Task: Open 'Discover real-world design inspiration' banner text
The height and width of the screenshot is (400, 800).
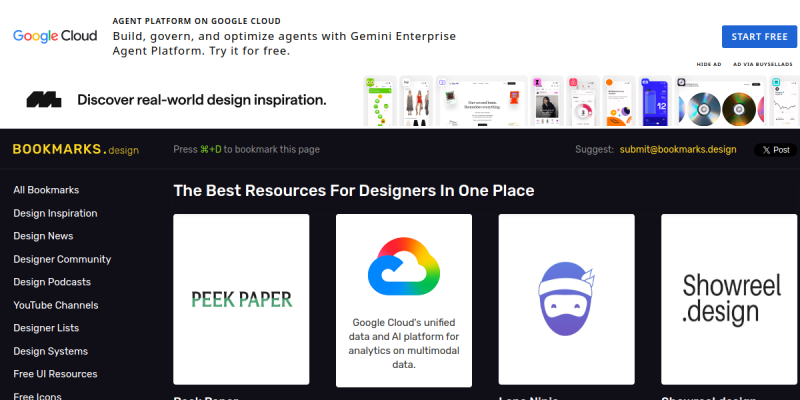Action: [202, 100]
